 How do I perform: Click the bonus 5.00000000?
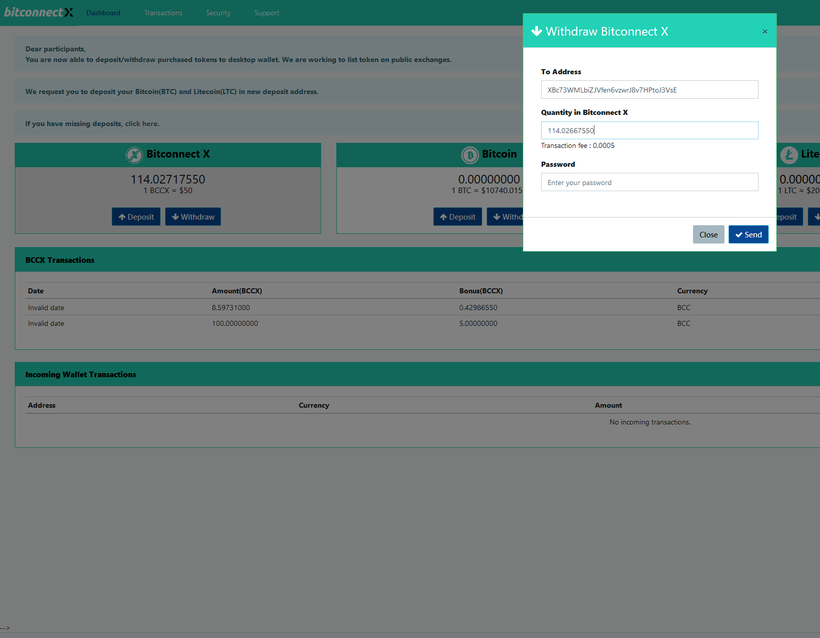tap(478, 323)
